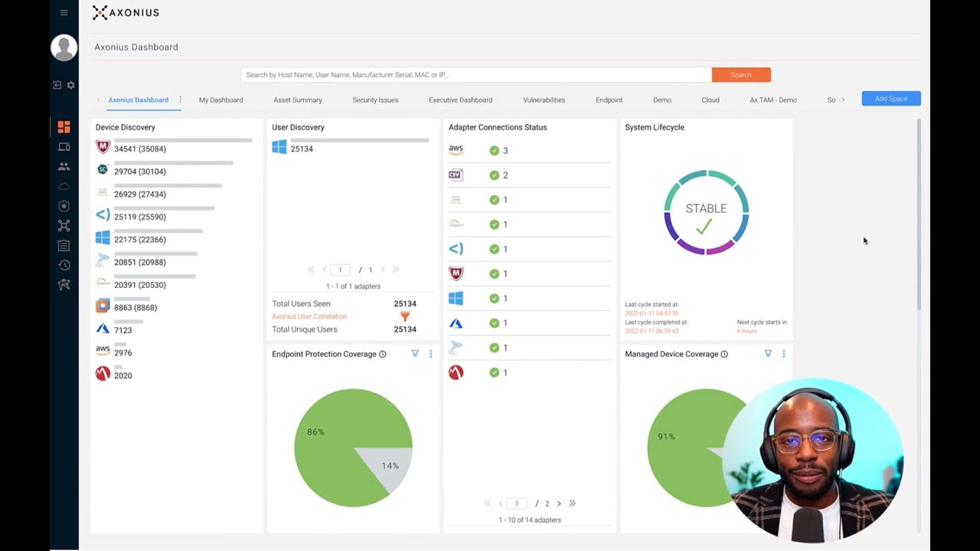Open the Reports clipboard icon in the sidebar
Viewport: 980px width, 551px height.
coord(64,246)
